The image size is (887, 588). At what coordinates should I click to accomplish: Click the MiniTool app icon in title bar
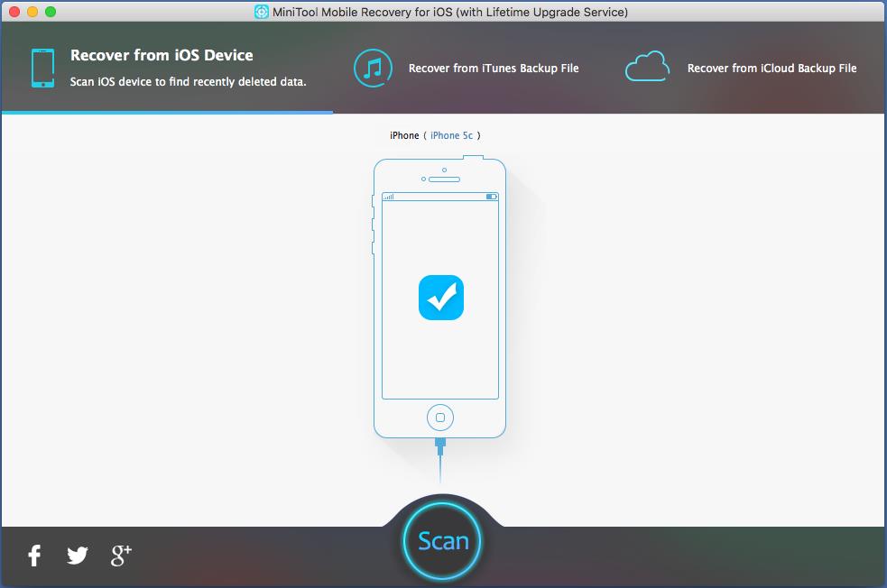[x=262, y=12]
